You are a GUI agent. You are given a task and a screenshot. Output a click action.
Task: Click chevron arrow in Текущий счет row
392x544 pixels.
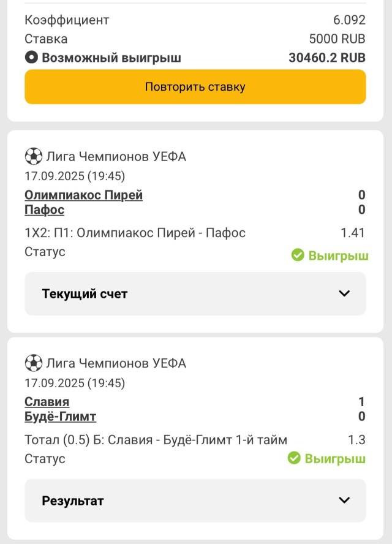click(344, 293)
